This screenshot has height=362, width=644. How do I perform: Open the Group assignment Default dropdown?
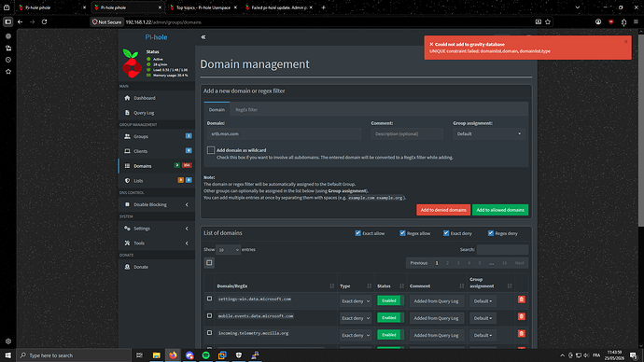point(489,133)
